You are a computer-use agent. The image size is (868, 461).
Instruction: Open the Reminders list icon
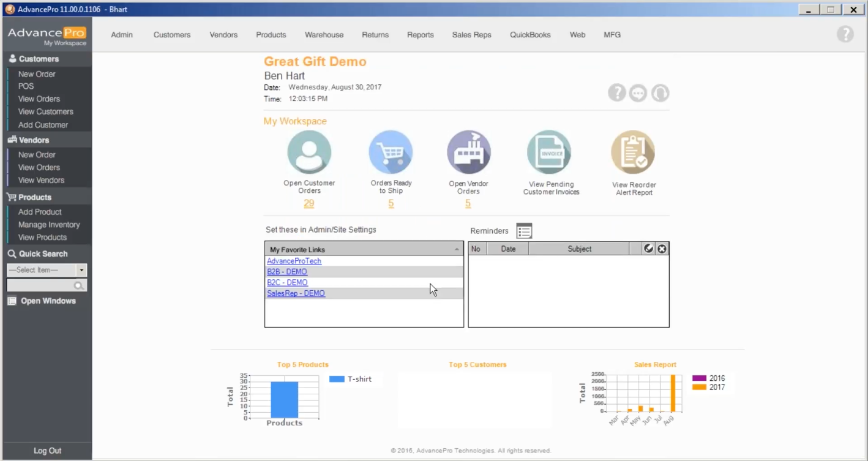click(524, 231)
